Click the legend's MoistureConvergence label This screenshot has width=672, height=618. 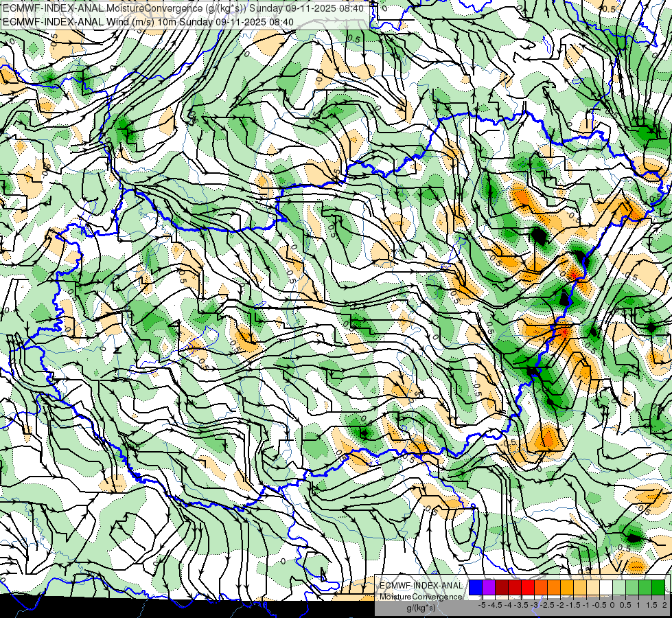click(x=421, y=597)
